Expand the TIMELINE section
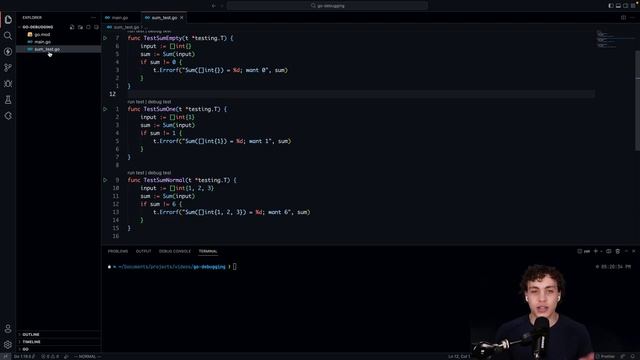 tap(58, 342)
